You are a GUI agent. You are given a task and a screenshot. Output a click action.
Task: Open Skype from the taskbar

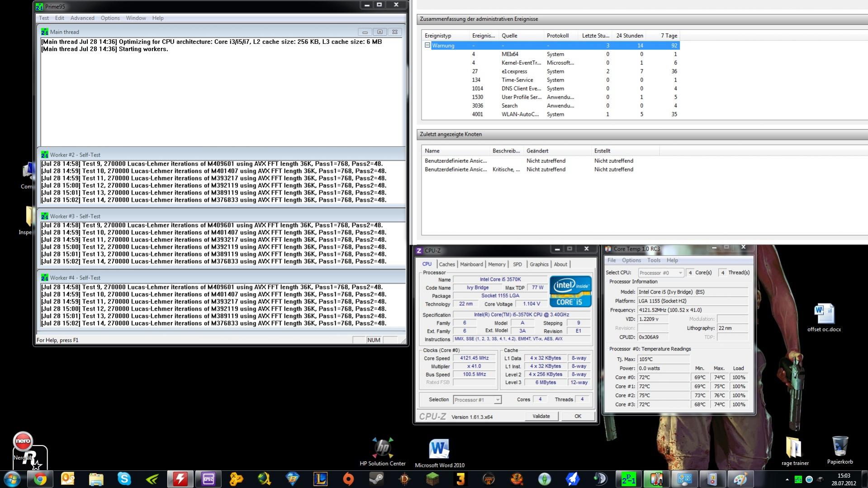[x=124, y=479]
